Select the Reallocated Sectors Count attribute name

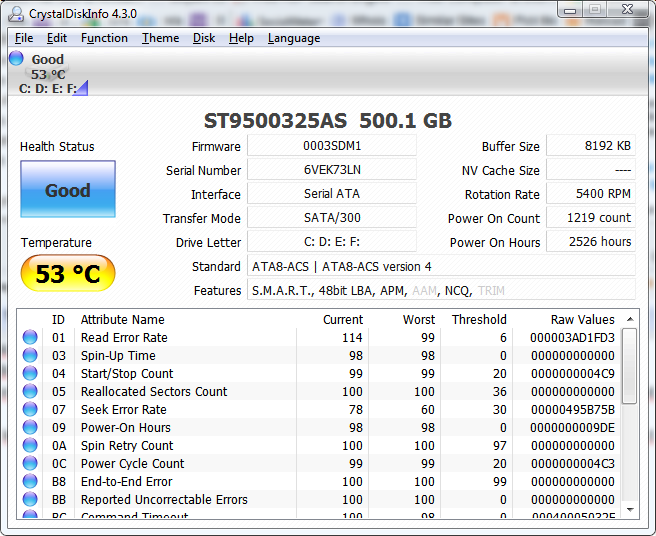pos(154,391)
